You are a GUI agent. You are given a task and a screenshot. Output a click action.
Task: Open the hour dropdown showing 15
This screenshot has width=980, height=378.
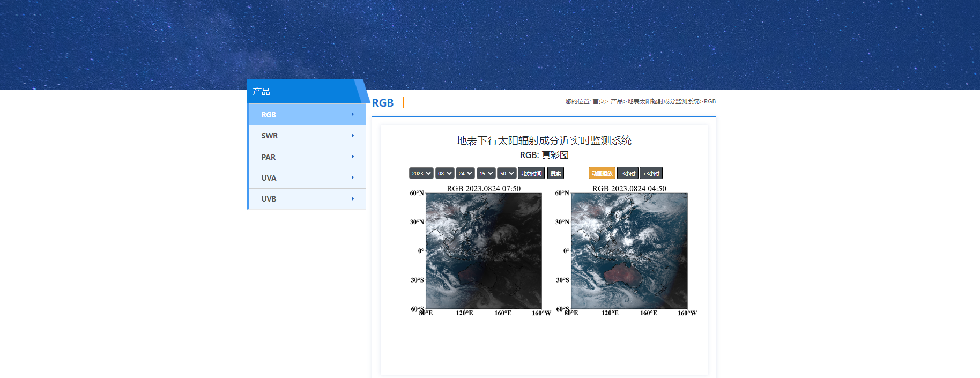(x=486, y=173)
